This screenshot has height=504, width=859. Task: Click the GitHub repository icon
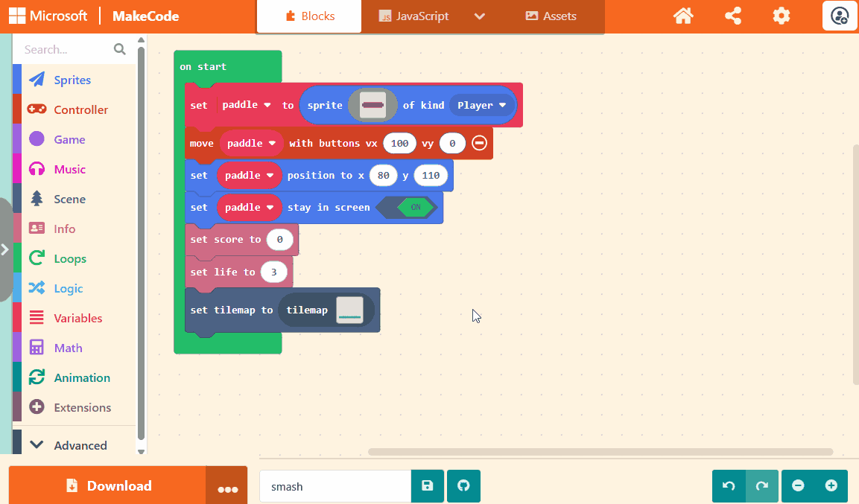click(x=463, y=486)
